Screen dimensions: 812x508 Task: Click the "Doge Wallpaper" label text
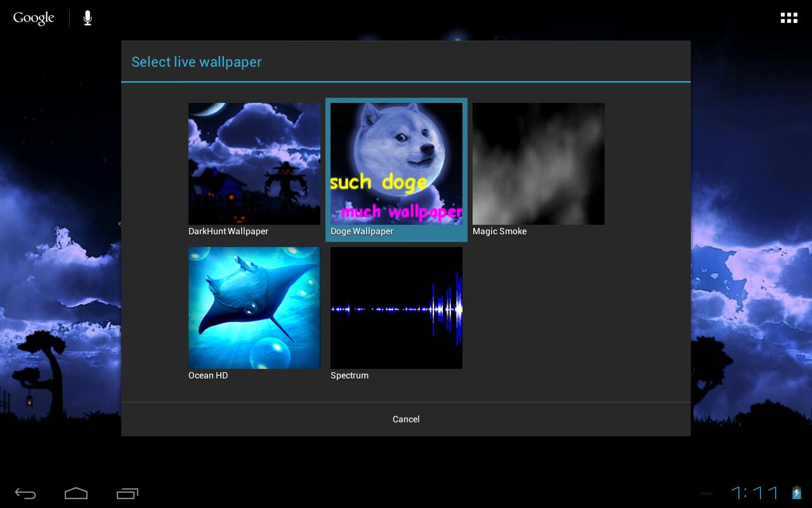[362, 231]
